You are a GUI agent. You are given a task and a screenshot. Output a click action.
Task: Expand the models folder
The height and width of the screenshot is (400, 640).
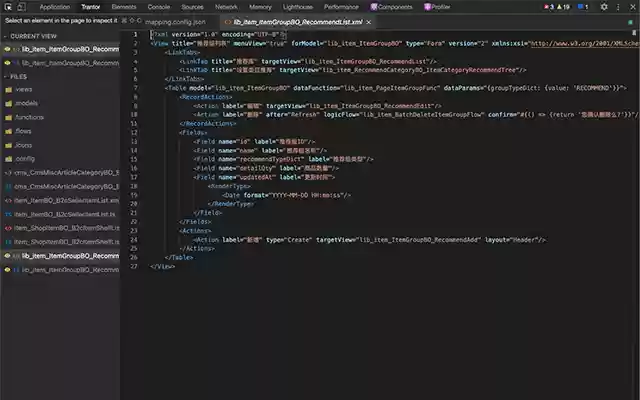pos(26,104)
